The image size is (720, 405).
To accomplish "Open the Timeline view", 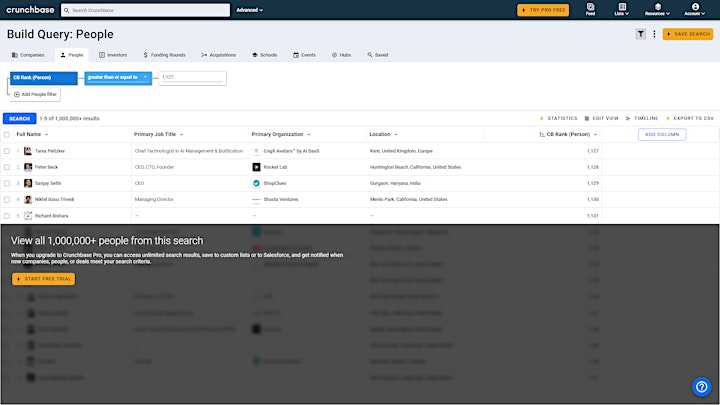I will tap(642, 118).
